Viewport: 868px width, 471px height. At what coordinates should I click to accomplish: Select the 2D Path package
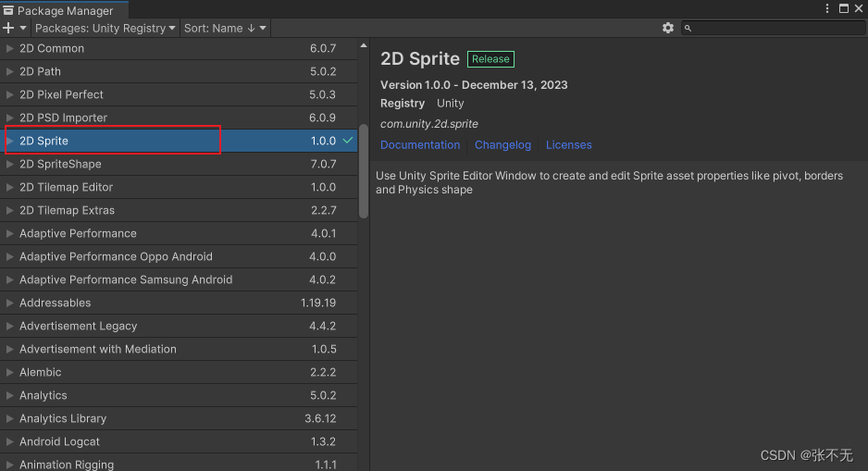[x=179, y=71]
